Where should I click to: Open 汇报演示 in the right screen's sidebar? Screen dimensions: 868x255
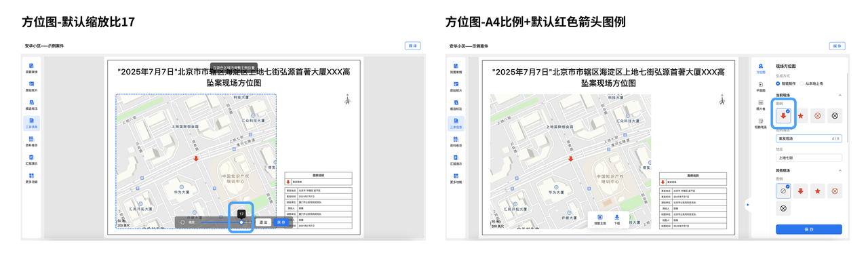(456, 160)
